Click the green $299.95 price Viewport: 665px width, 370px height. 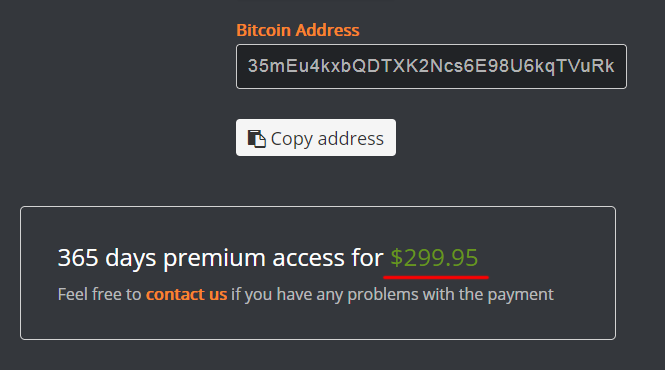[434, 258]
